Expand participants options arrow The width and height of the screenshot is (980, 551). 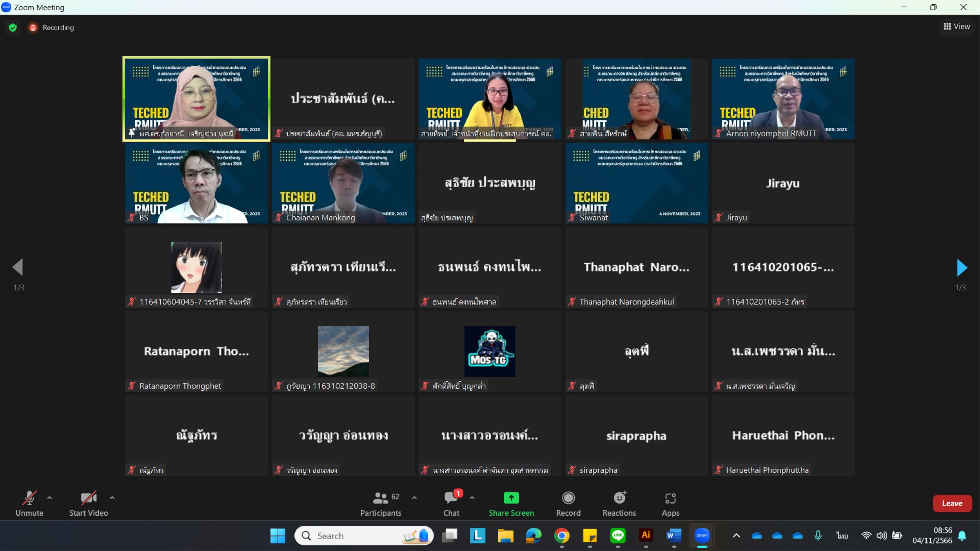click(414, 498)
